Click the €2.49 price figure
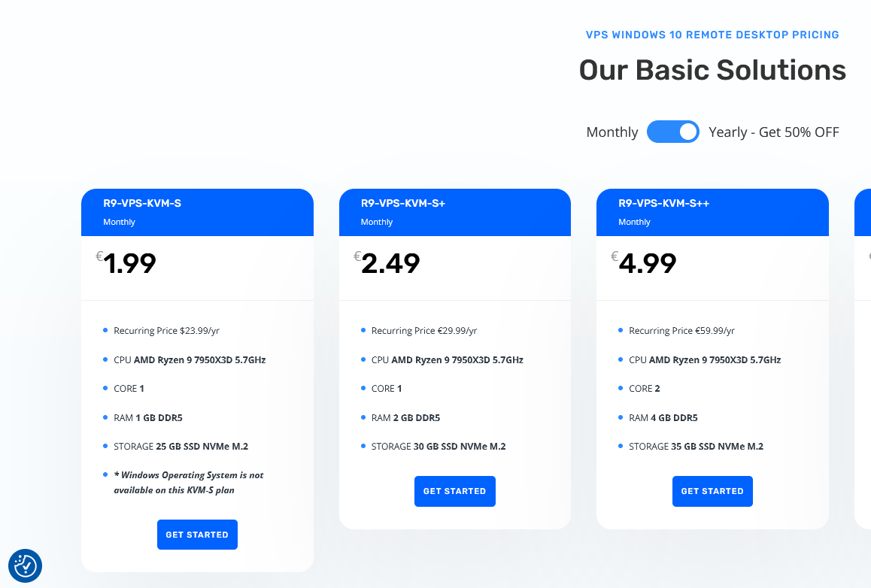 click(387, 262)
